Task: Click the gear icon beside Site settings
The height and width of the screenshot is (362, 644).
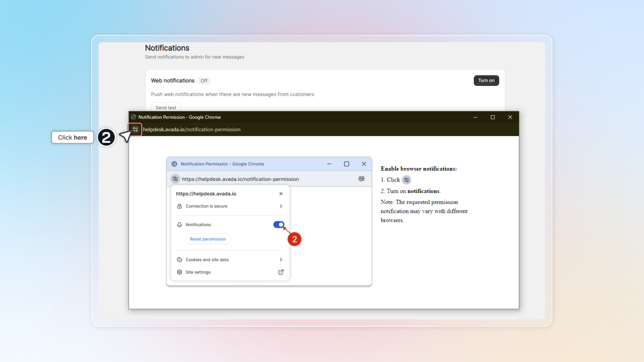Action: (x=179, y=272)
